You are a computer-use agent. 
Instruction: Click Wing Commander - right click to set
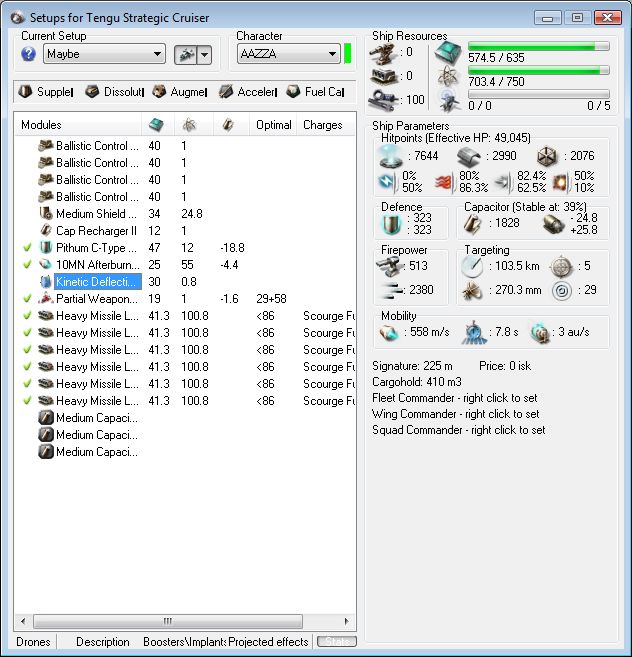pyautogui.click(x=456, y=414)
